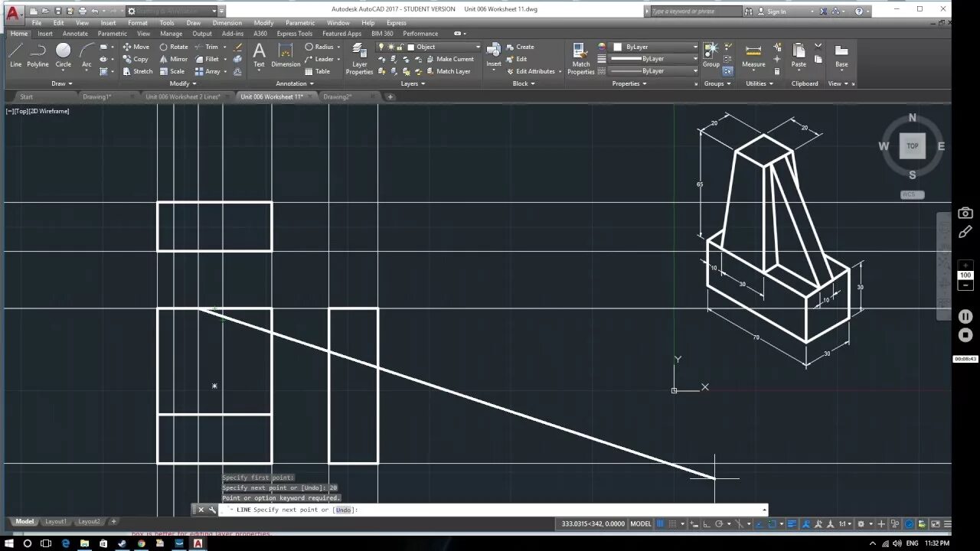Toggle lineweight display in status bar
Viewport: 980px width, 551px height.
tap(792, 524)
